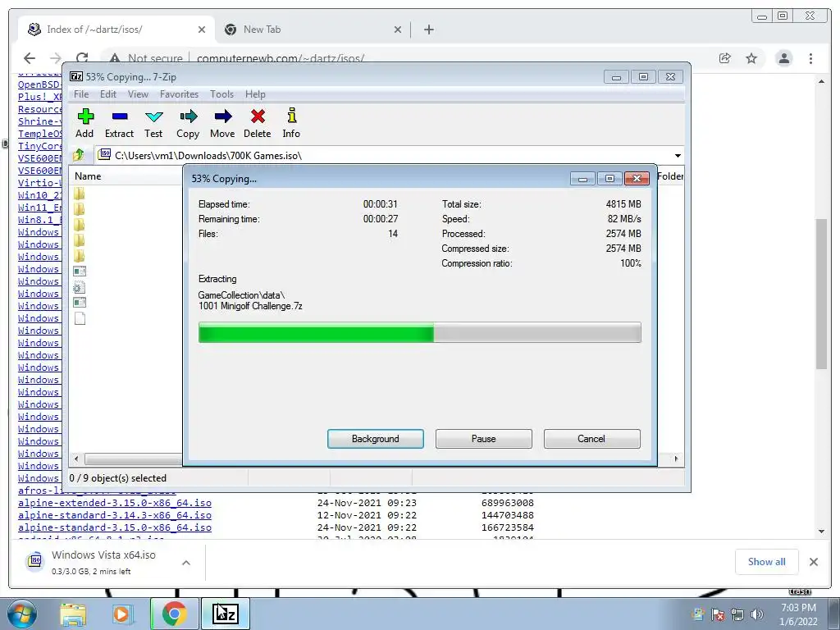Open the Favorites menu in 7-Zip
Screen dimensions: 840x630
179,94
